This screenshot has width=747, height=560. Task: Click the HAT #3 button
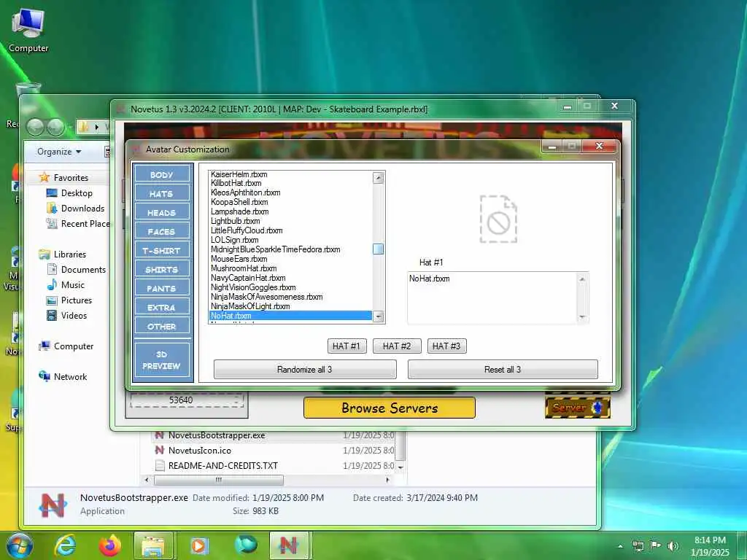click(446, 346)
